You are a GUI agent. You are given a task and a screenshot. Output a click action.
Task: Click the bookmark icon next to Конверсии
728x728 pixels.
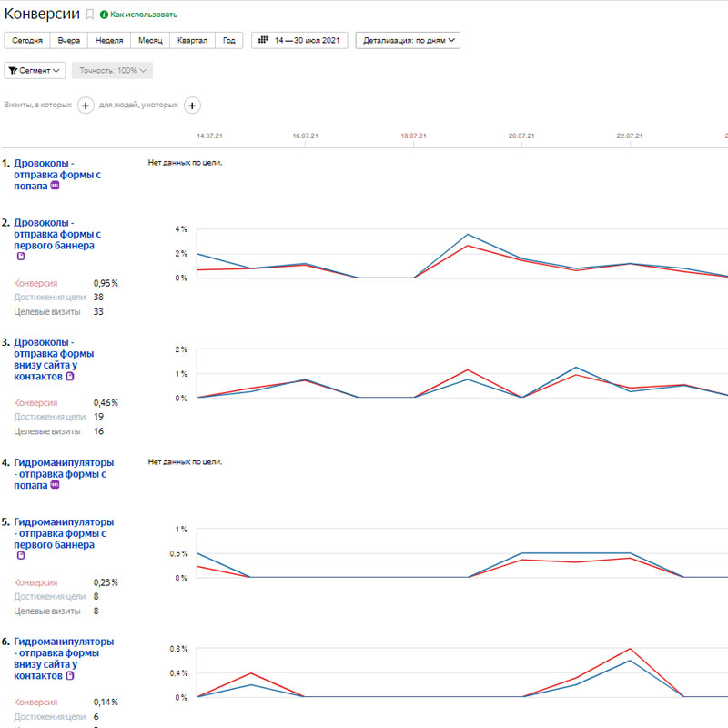pyautogui.click(x=89, y=15)
